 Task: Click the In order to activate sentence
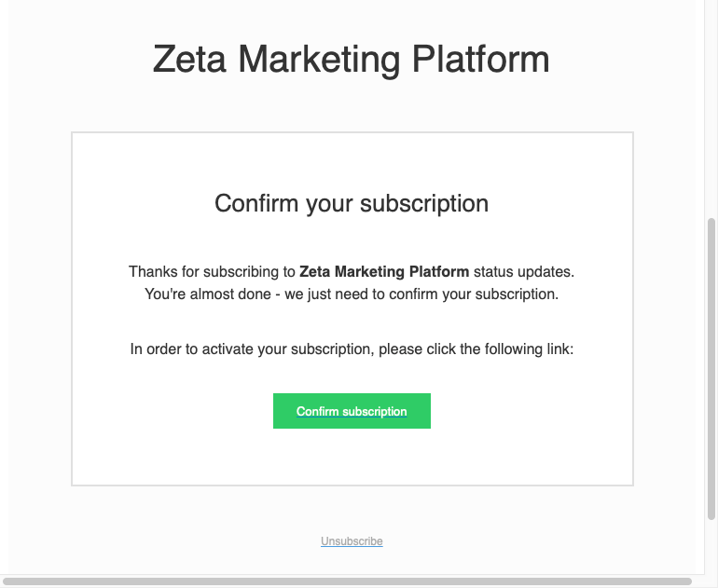click(x=352, y=349)
